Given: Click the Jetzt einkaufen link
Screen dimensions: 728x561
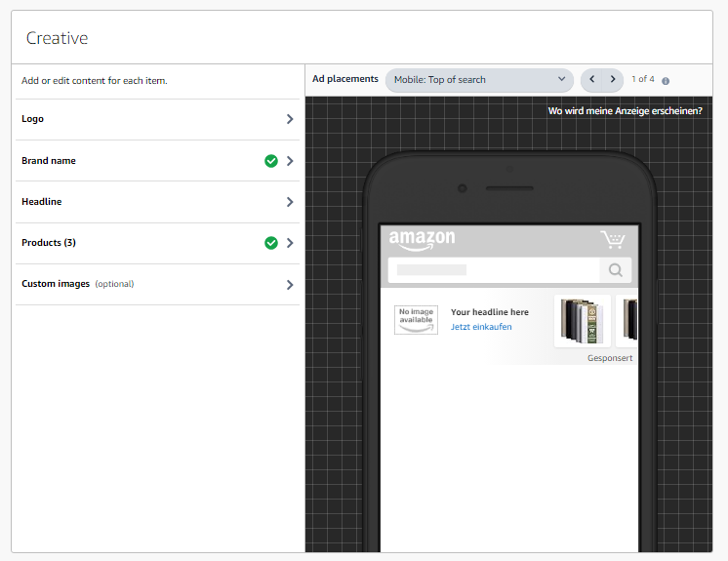Looking at the screenshot, I should (x=481, y=327).
